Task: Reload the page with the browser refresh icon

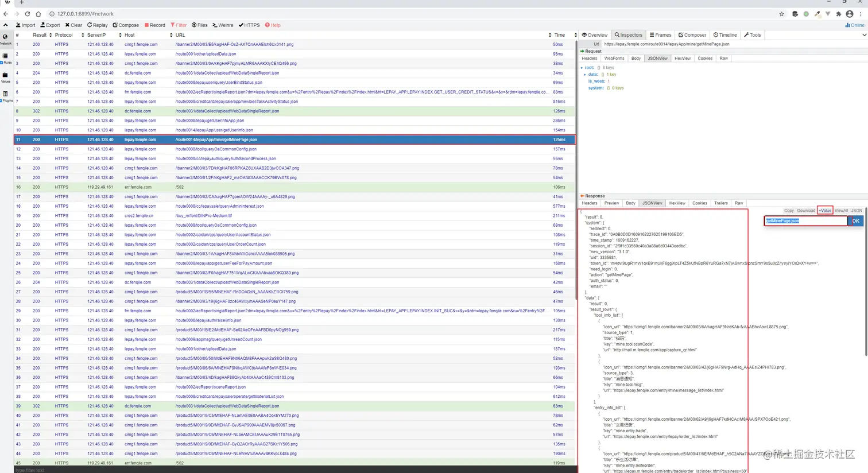Action: pyautogui.click(x=27, y=14)
